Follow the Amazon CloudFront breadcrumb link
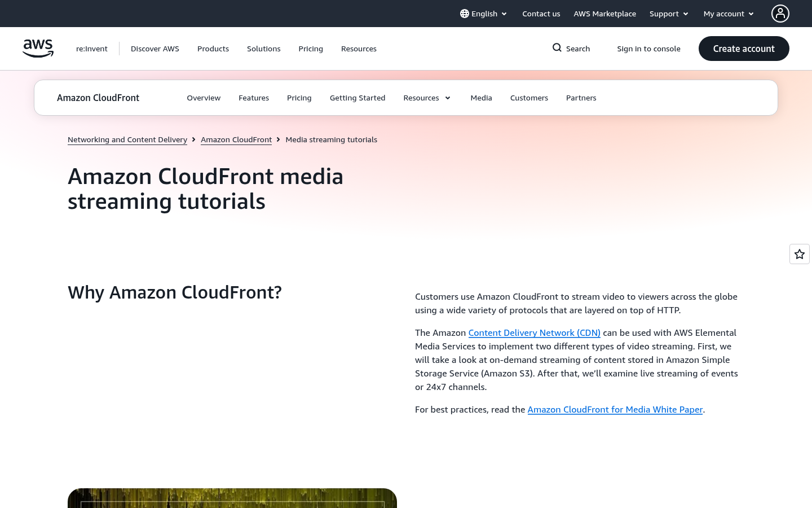Image resolution: width=812 pixels, height=508 pixels. point(236,139)
